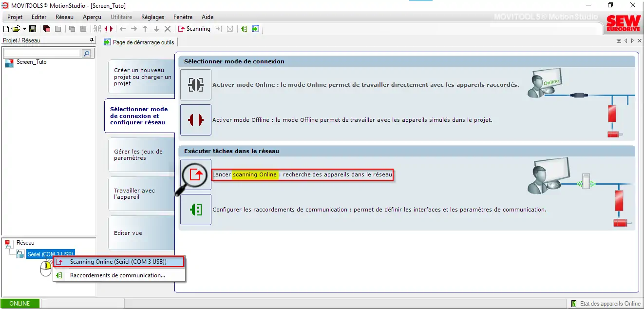644x309 pixels.
Task: Open the Aperçu menu
Action: (x=92, y=17)
